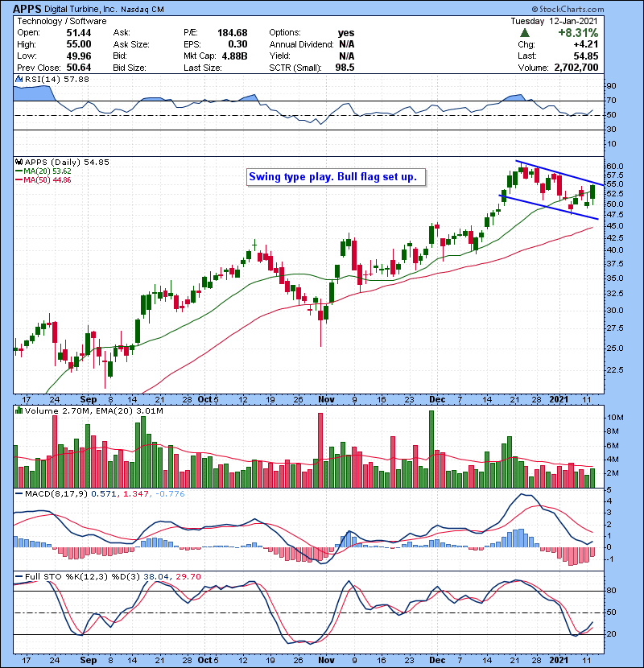Click the Ask Size label
The image size is (644, 668).
point(131,44)
